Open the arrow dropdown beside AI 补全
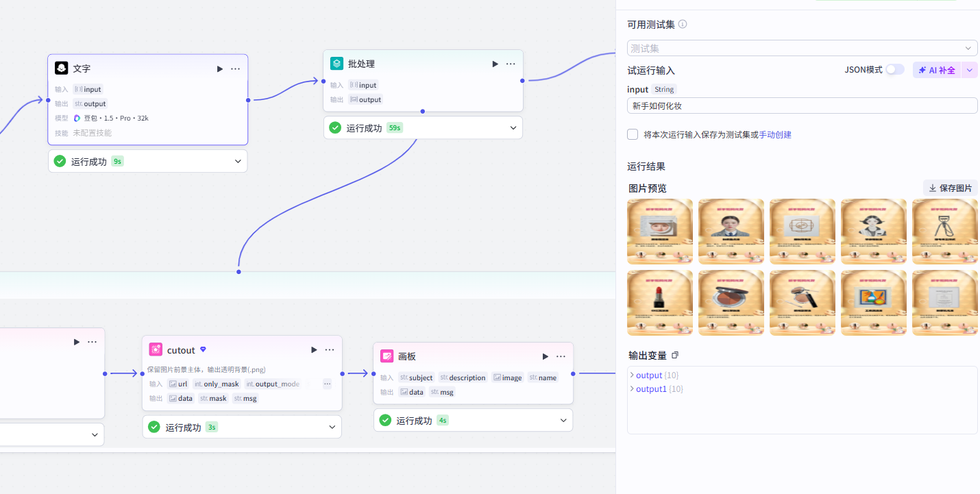The width and height of the screenshot is (980, 494). tap(969, 70)
